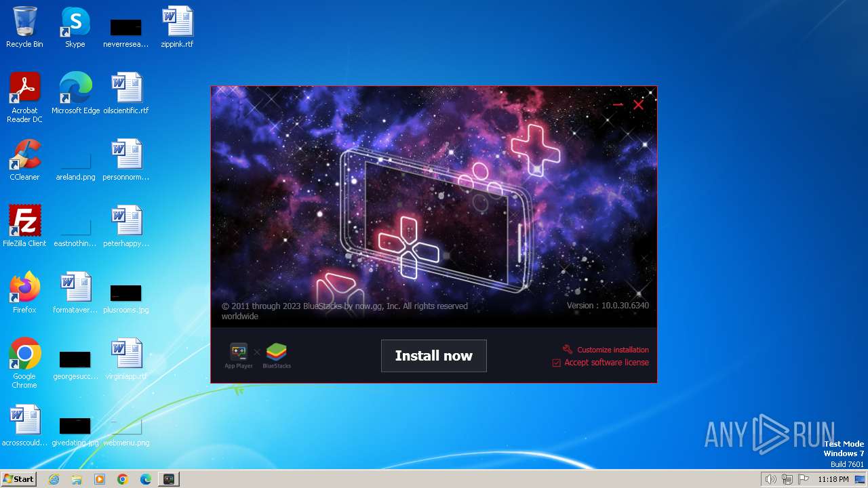Open Windows Explorer folder from taskbar
Image resolution: width=868 pixels, height=488 pixels.
77,479
